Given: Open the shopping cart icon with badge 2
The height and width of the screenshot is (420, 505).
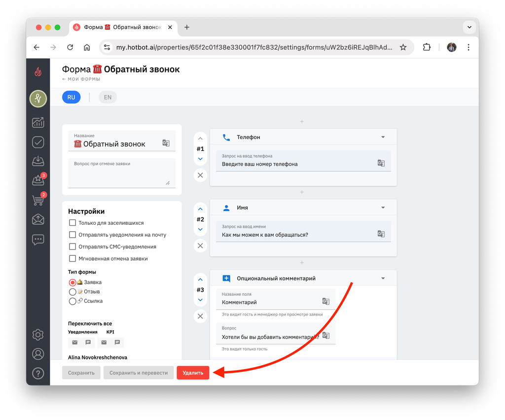Looking at the screenshot, I should [38, 200].
